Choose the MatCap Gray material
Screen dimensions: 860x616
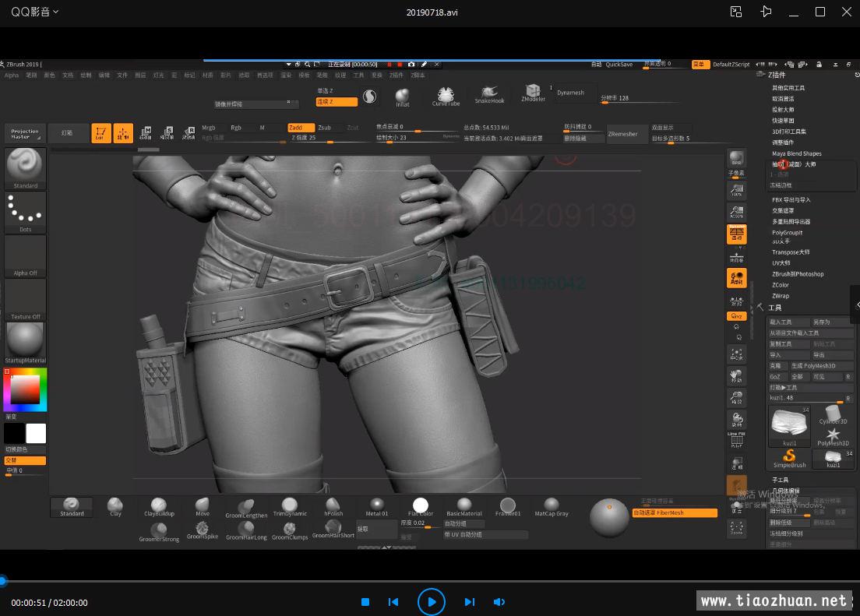552,508
